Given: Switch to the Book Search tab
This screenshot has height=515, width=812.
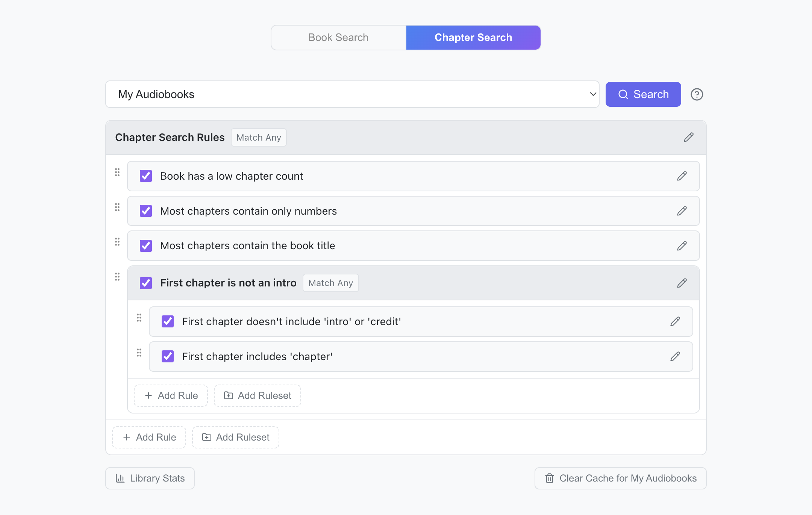Looking at the screenshot, I should point(338,38).
